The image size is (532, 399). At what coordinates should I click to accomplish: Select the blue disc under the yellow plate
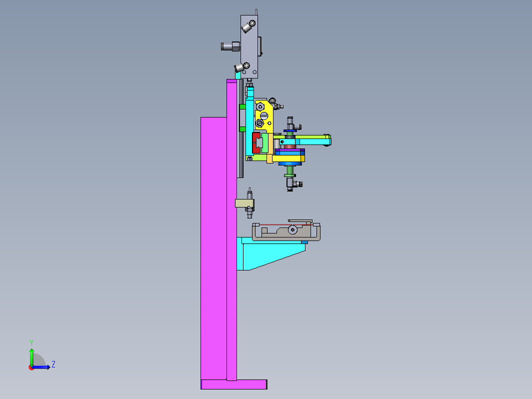pos(290,164)
